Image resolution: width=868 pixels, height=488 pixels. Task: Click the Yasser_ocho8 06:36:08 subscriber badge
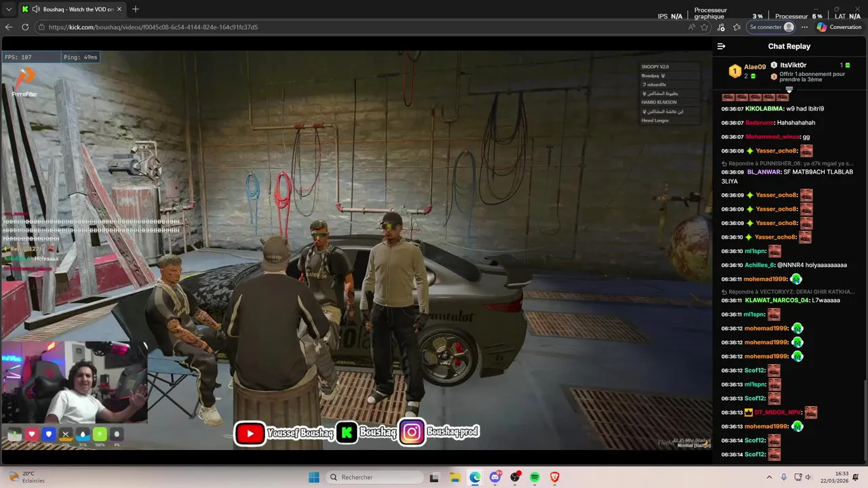pyautogui.click(x=750, y=151)
